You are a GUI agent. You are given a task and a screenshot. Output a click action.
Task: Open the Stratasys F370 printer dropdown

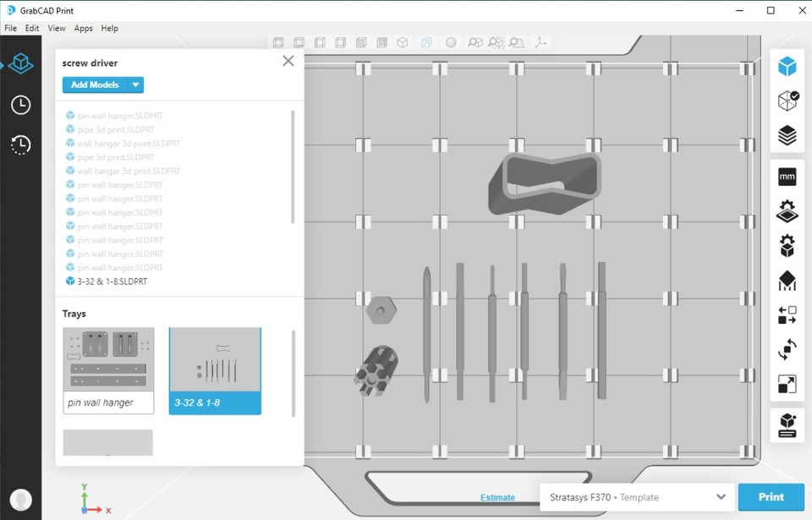633,497
